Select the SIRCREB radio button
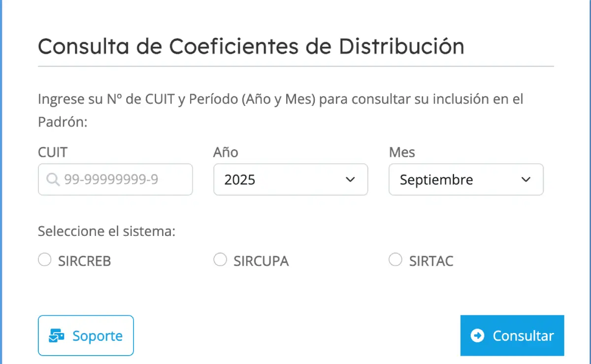591x364 pixels. click(45, 260)
